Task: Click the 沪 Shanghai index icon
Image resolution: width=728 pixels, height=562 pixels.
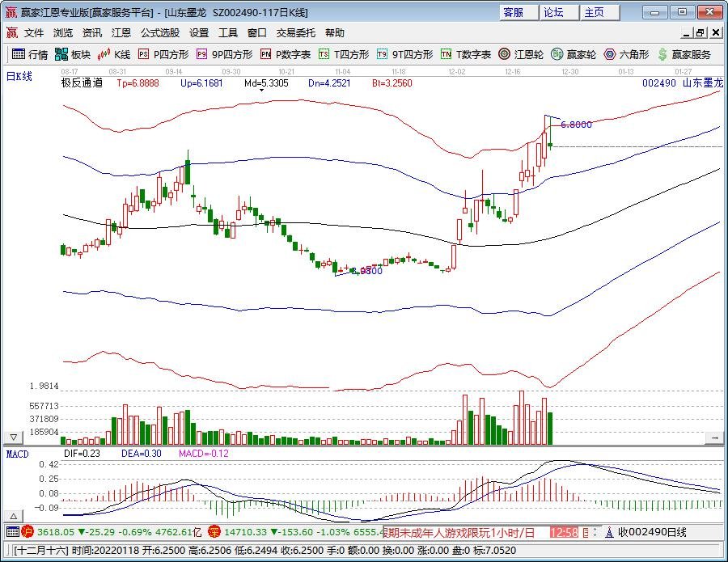Action: point(28,531)
